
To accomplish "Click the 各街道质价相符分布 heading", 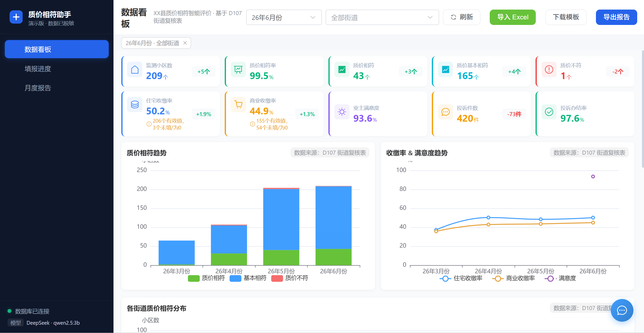I will [156, 308].
